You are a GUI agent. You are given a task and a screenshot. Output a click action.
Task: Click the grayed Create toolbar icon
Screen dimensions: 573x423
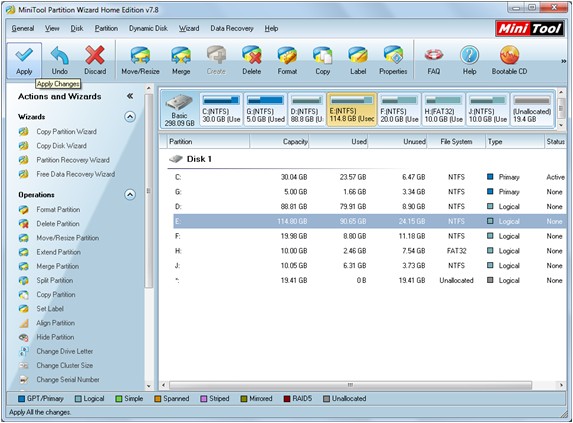coord(216,61)
